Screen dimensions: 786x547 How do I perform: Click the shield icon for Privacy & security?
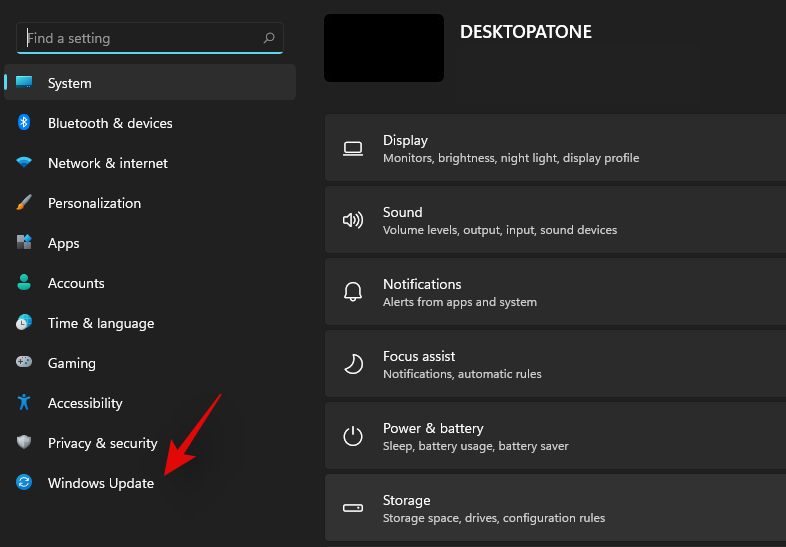24,443
